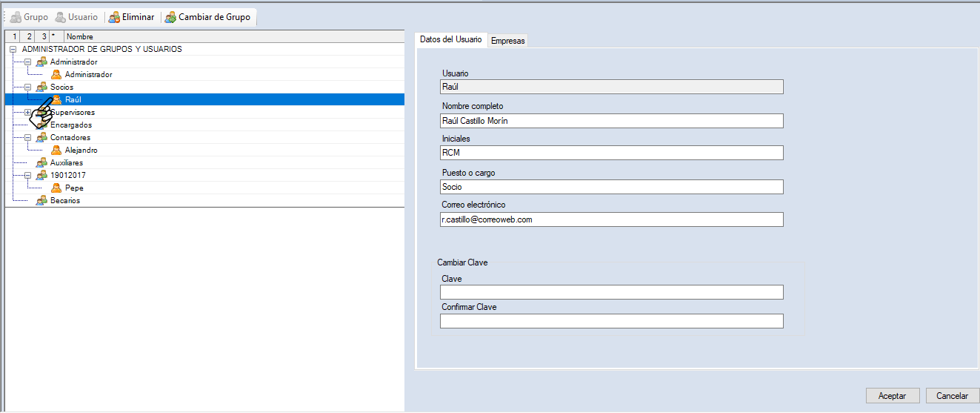Viewport: 980px width, 413px height.
Task: Collapse the Contadores group node
Action: tap(28, 138)
